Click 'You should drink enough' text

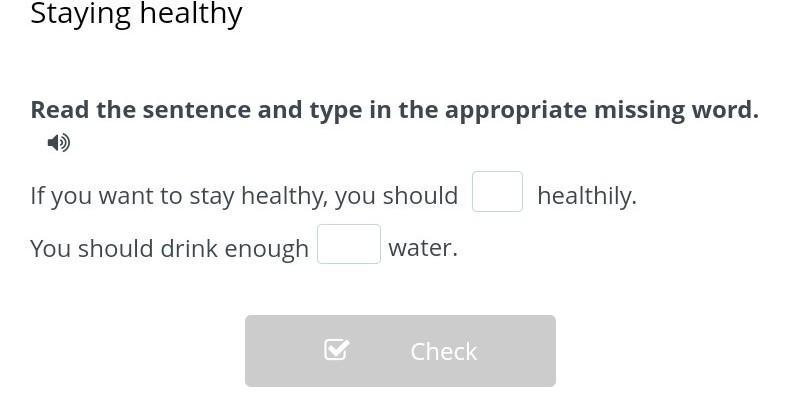coord(169,249)
